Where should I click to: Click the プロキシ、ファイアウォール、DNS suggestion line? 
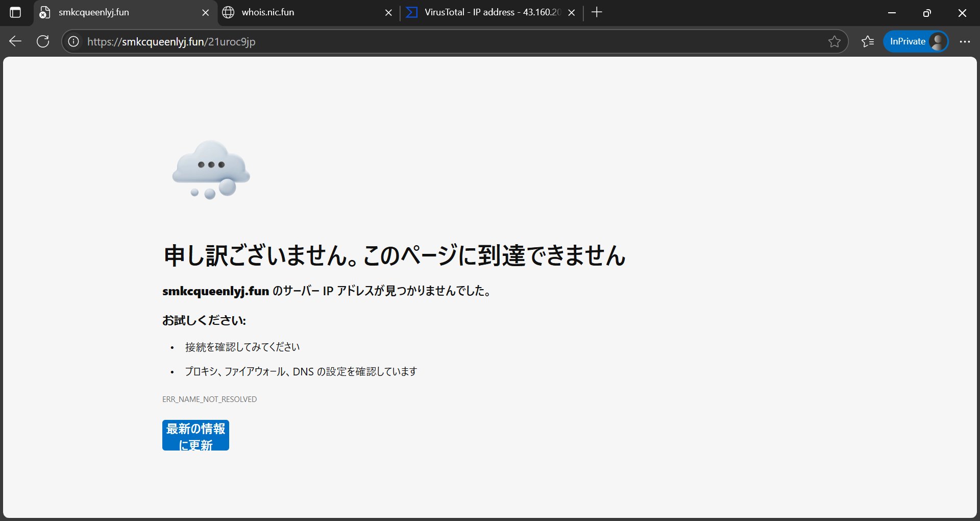click(x=301, y=372)
